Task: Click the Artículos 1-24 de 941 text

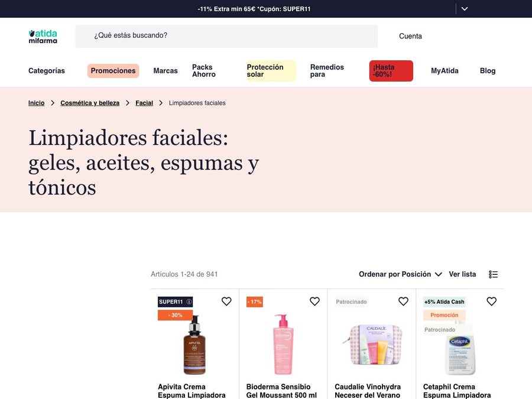Action: click(184, 274)
